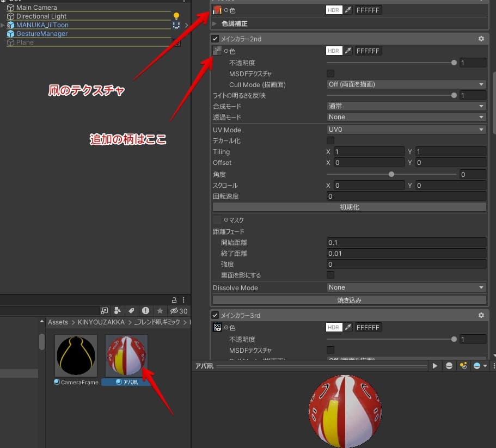Image resolution: width=496 pixels, height=448 pixels.
Task: Expand MANUKA_lilToon hierarchy arrow
Action: pos(3,24)
